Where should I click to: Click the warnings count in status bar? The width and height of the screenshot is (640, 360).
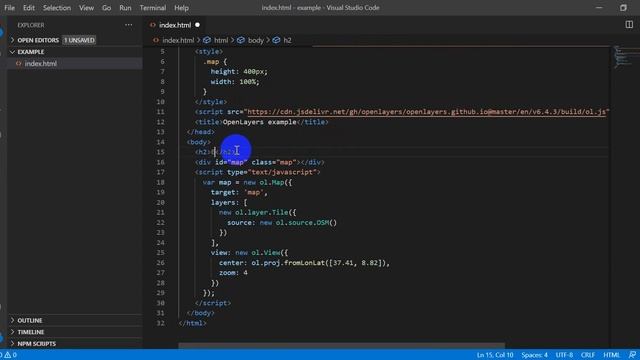point(11,355)
